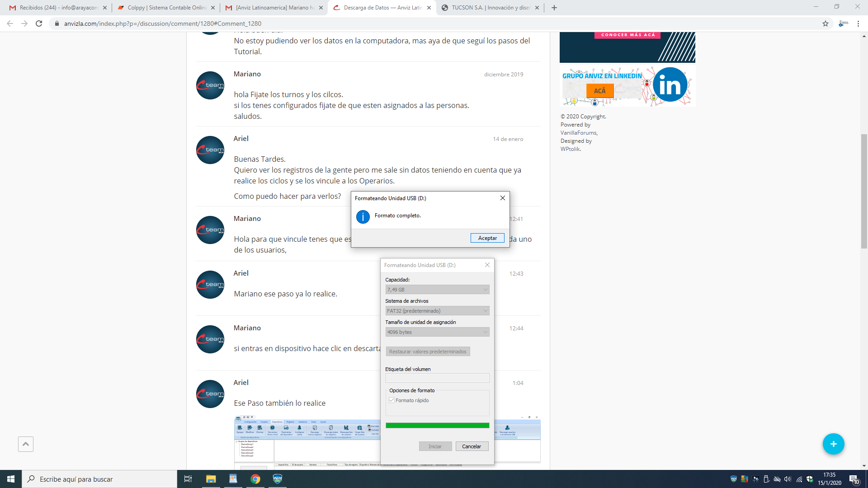Image resolution: width=868 pixels, height=488 pixels.
Task: Click the OneDrive cloud tray icon
Action: [x=777, y=479]
